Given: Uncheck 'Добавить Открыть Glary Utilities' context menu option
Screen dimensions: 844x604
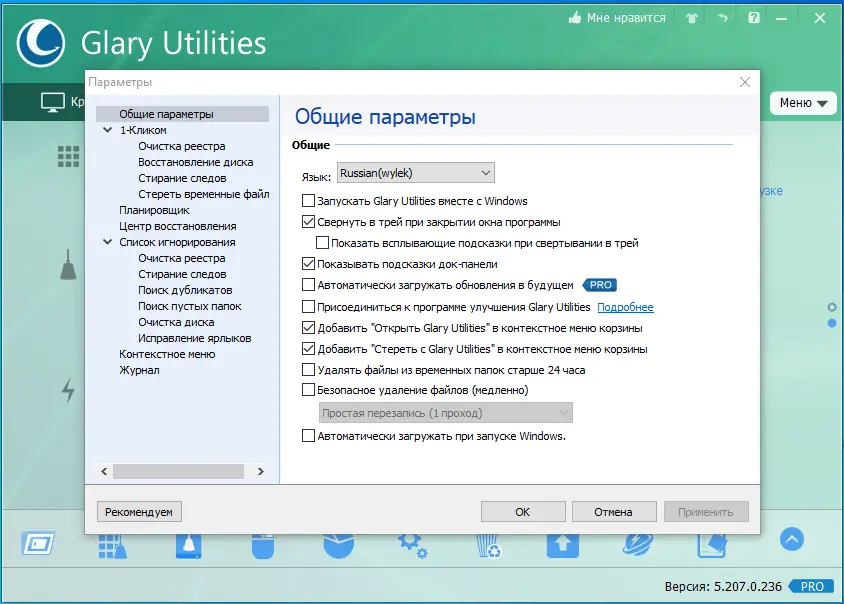Looking at the screenshot, I should (x=308, y=328).
